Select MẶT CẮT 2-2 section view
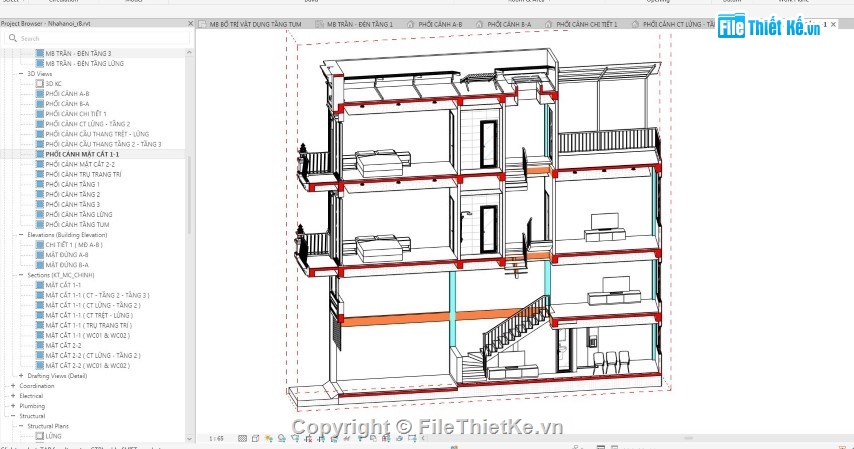This screenshot has width=854, height=449. (x=63, y=345)
